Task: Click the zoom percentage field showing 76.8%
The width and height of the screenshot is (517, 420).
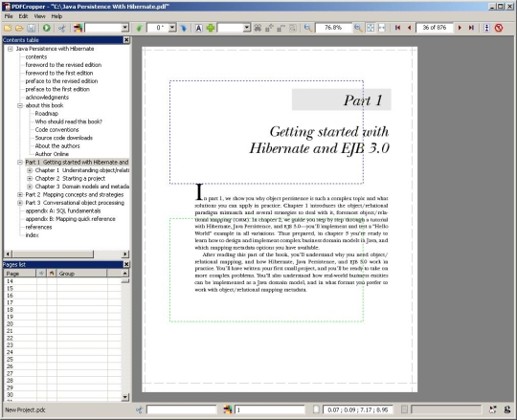Action: (x=333, y=28)
